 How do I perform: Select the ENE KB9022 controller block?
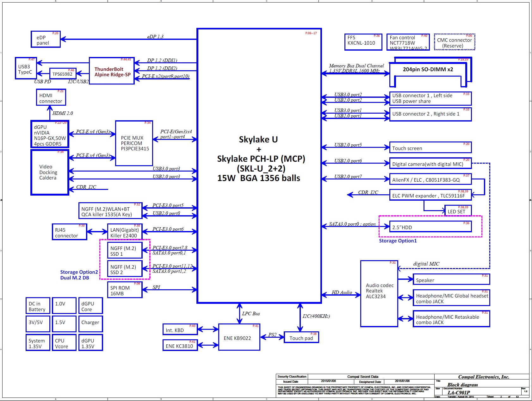[239, 337]
